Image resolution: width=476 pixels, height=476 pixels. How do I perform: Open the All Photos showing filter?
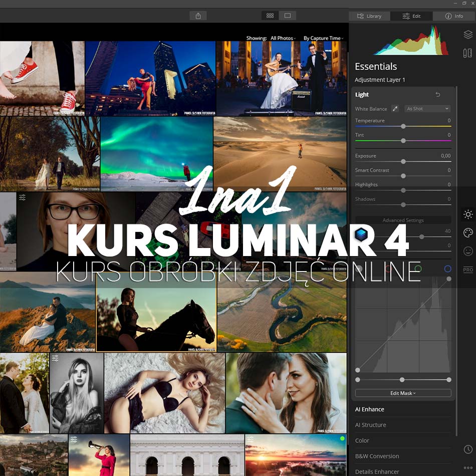(283, 38)
